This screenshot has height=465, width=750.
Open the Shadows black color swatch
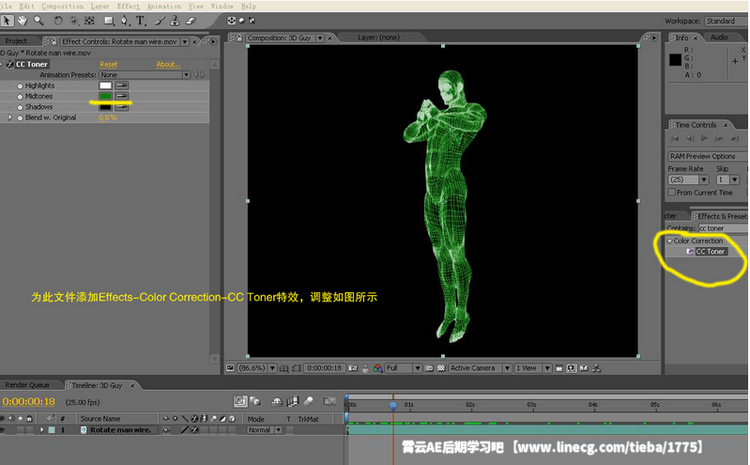pos(105,107)
